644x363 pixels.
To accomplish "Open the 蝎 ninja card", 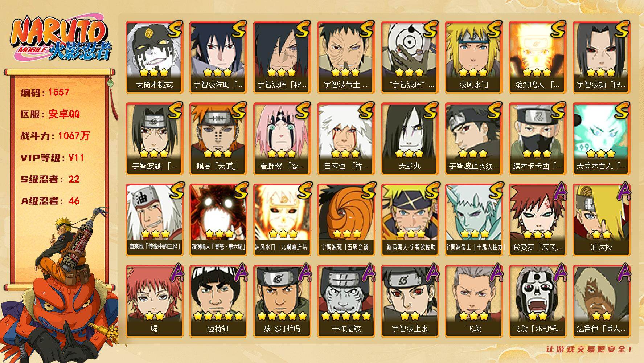I will click(x=155, y=301).
